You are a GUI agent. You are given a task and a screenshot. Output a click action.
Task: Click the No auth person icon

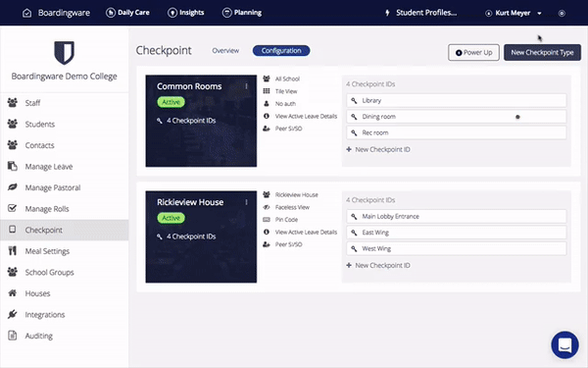(267, 104)
